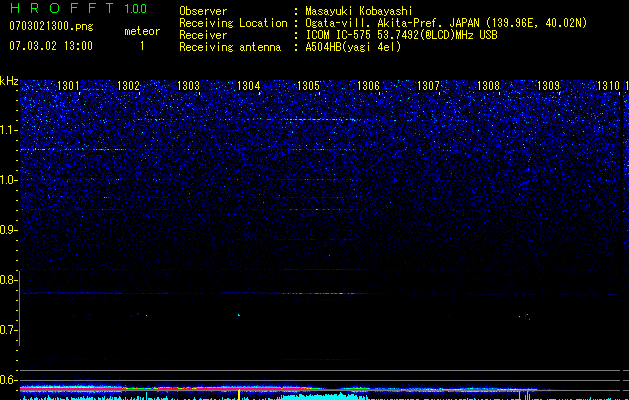Click the red carrier line at bottom
Image resolution: width=629 pixels, height=400 pixels.
[x=277, y=389]
